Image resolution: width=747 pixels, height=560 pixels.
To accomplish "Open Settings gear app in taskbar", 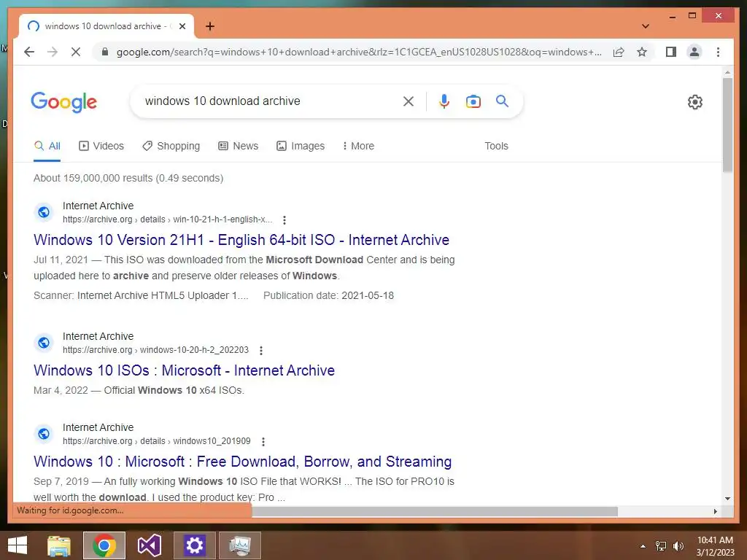I will point(194,545).
